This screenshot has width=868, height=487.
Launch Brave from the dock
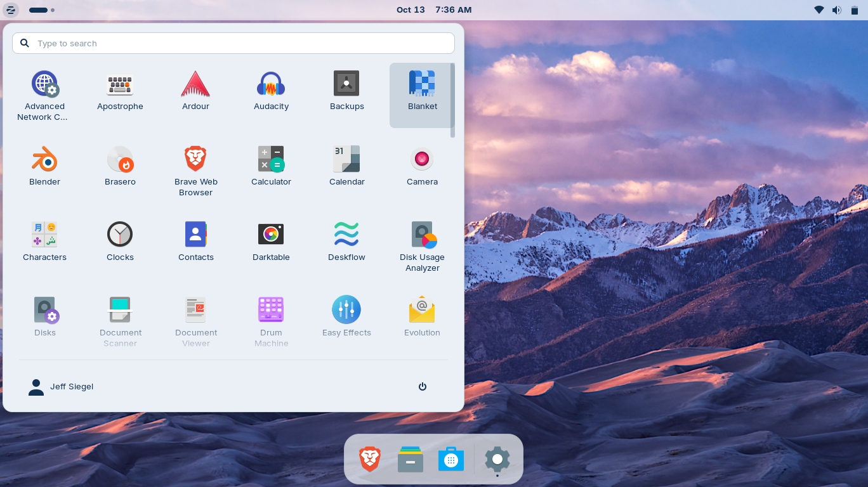pos(370,459)
